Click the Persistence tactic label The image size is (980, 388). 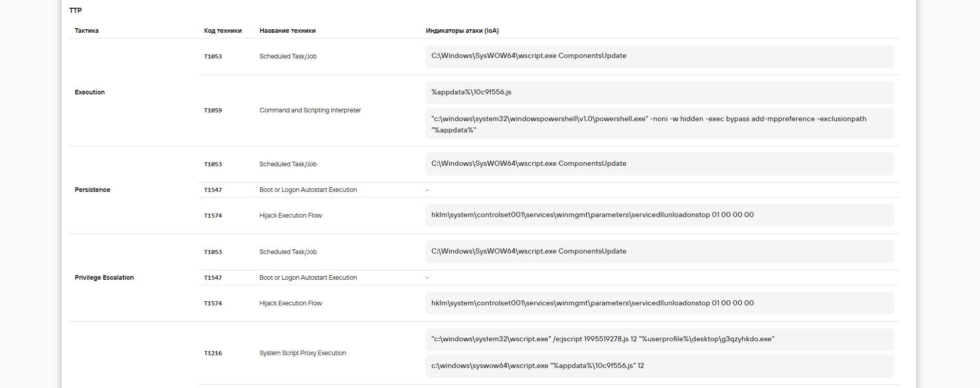click(x=92, y=190)
